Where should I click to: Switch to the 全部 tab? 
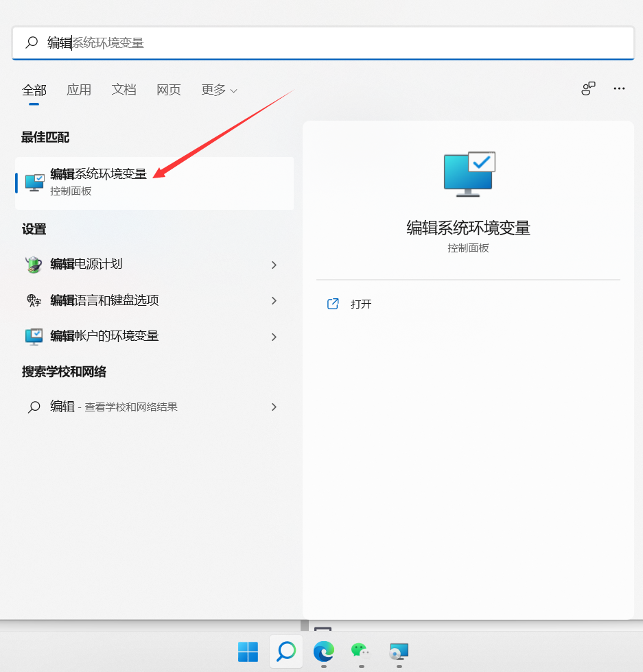pyautogui.click(x=34, y=90)
